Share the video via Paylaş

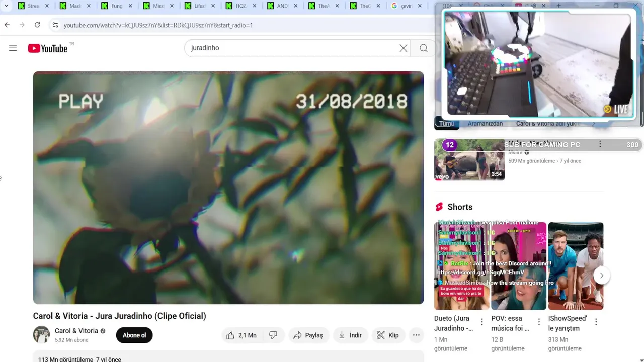point(308,335)
